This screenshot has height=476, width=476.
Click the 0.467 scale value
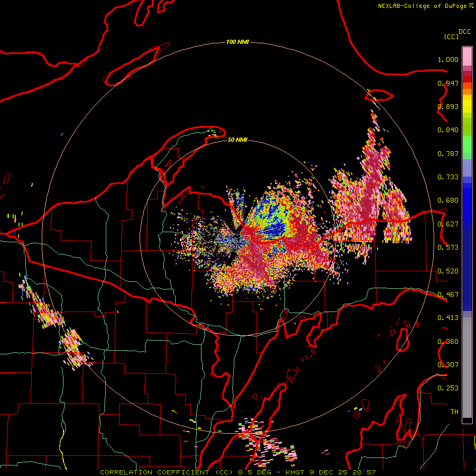(448, 295)
